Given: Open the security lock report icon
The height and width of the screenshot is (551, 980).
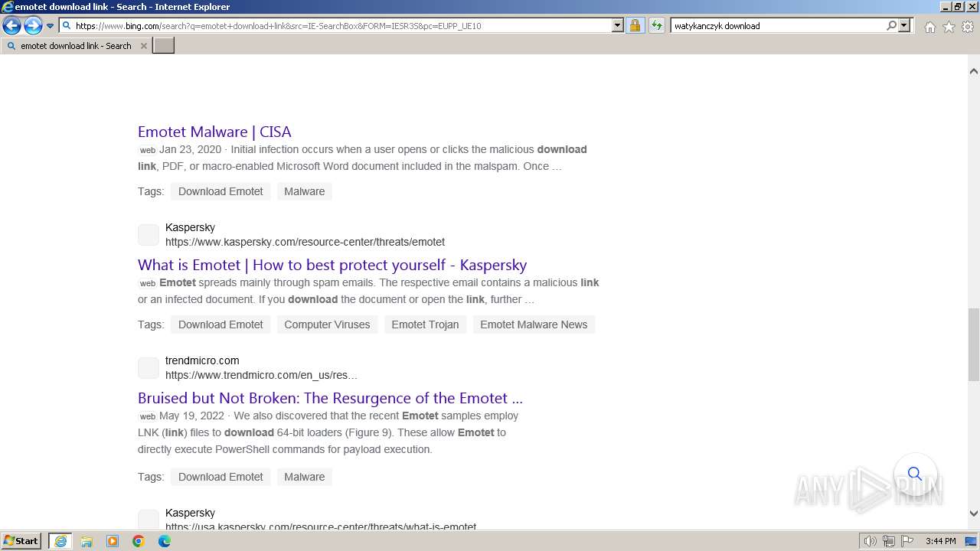Looking at the screenshot, I should click(635, 26).
